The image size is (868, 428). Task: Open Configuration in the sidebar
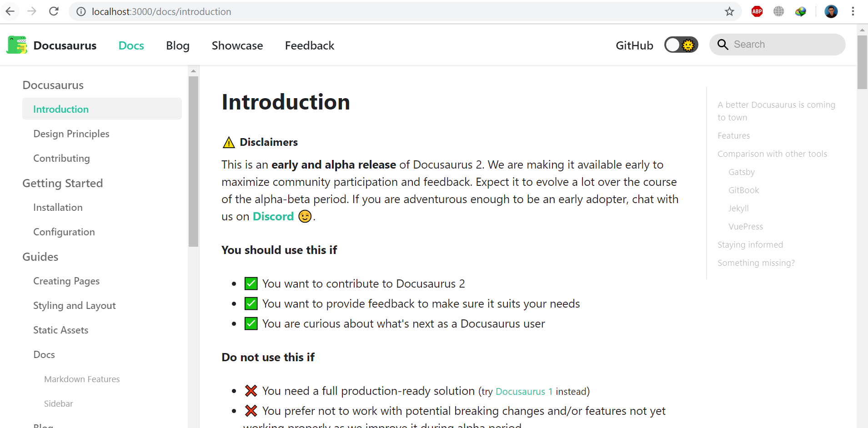pyautogui.click(x=64, y=232)
